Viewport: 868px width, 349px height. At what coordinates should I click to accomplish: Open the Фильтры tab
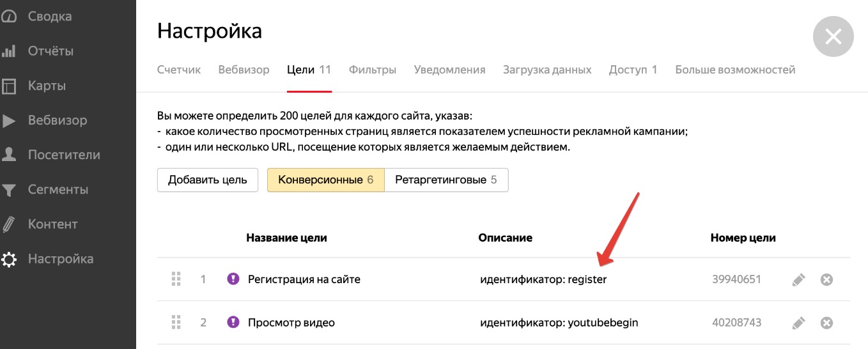coord(373,70)
